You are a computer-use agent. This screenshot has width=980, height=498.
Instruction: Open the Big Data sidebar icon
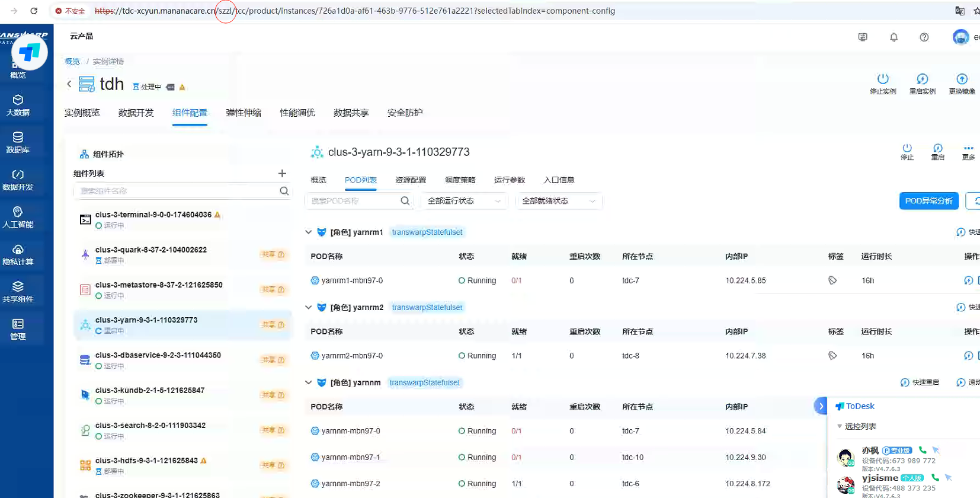click(18, 104)
